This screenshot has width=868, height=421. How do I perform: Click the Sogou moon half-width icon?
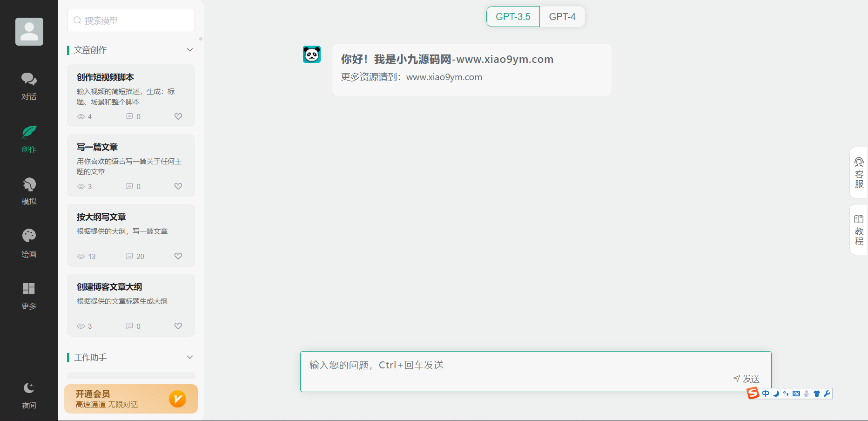(x=776, y=394)
